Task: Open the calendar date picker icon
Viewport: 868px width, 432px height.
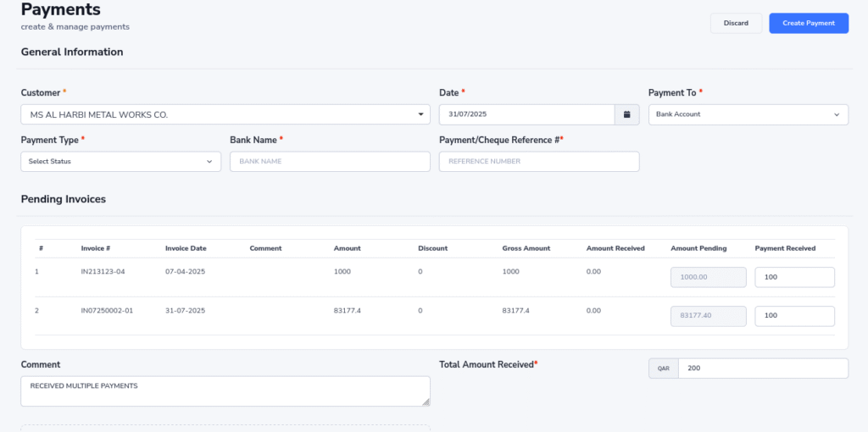Action: pyautogui.click(x=626, y=114)
